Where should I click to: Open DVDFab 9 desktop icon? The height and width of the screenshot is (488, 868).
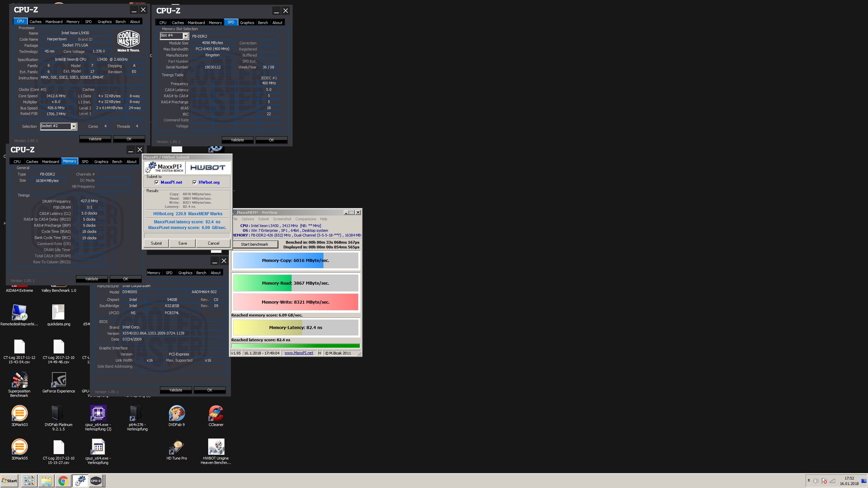[177, 415]
